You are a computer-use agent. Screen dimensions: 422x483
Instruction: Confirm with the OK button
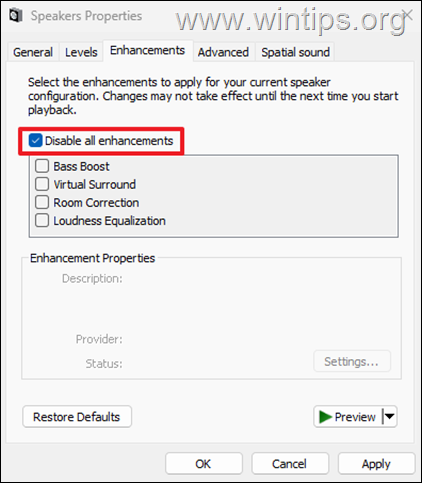point(204,464)
